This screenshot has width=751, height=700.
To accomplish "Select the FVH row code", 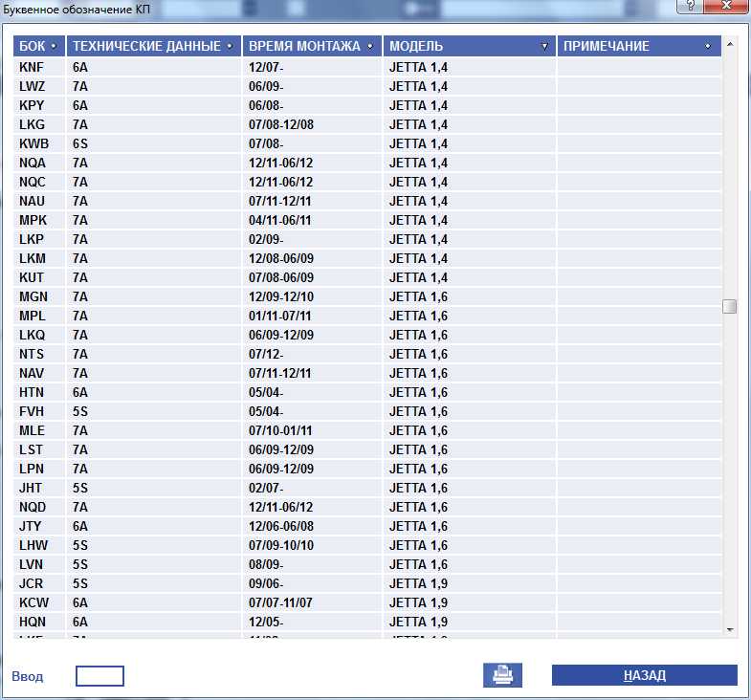I will point(32,412).
